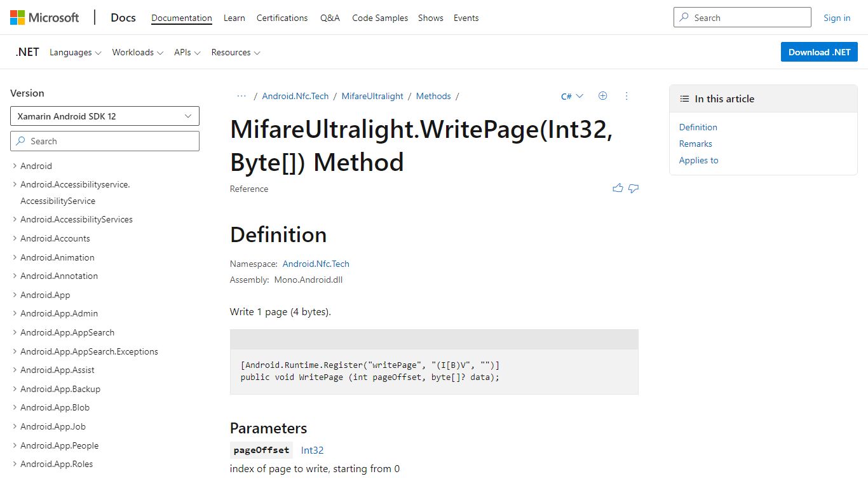Click the .NET brand link
Screen dimensions: 868x488
(x=27, y=52)
